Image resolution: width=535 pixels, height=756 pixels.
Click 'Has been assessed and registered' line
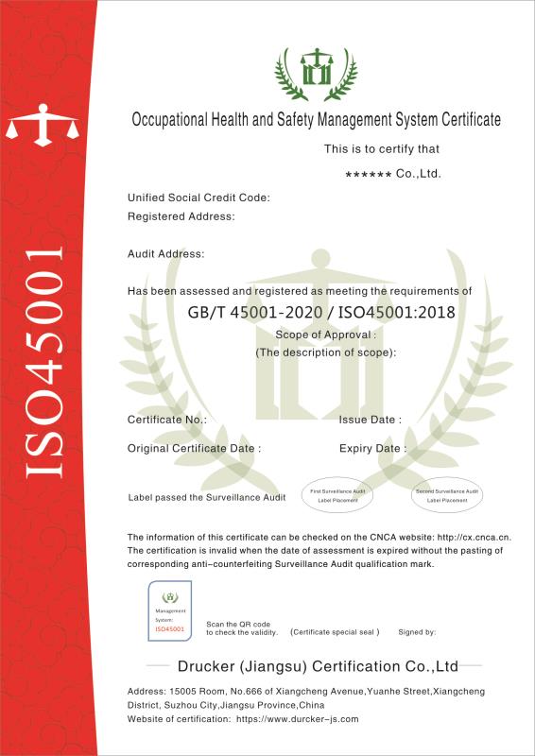click(300, 291)
